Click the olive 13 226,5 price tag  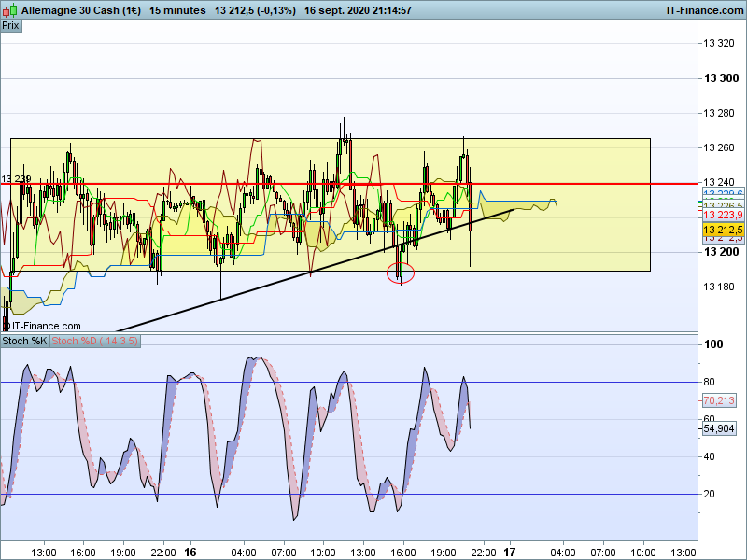pyautogui.click(x=723, y=205)
